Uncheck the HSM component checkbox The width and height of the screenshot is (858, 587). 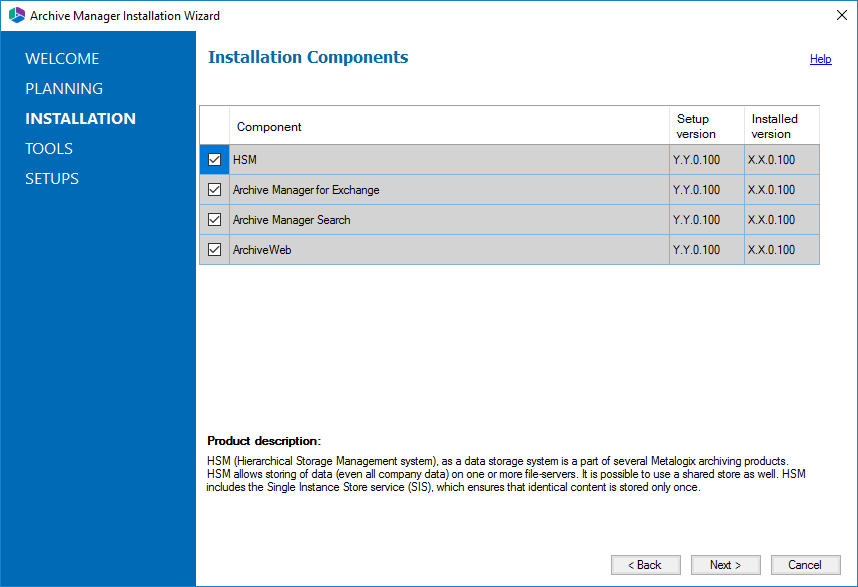click(x=214, y=160)
